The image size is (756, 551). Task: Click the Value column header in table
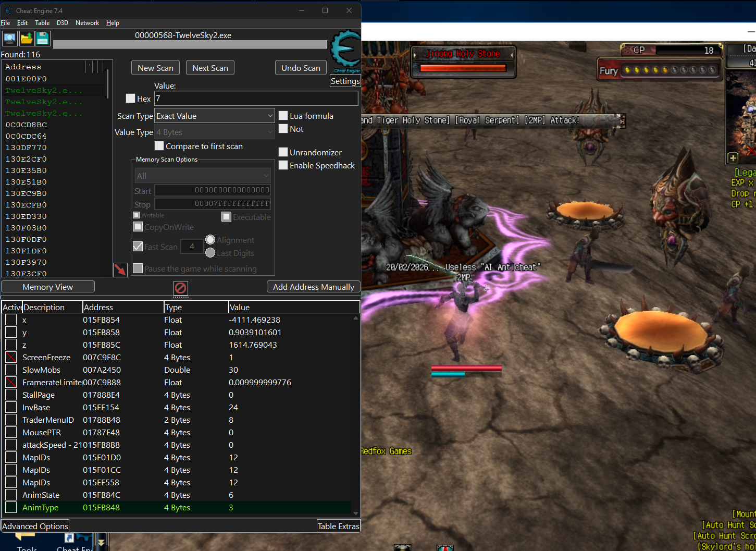[294, 307]
